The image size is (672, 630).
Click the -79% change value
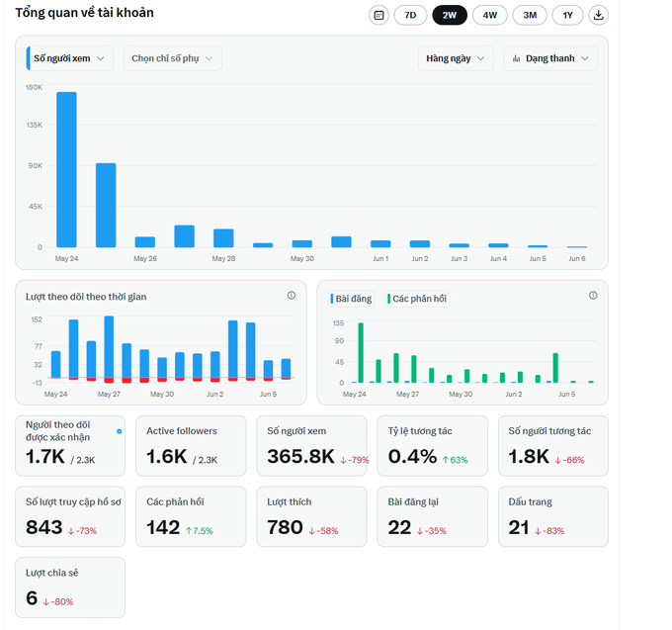click(355, 460)
